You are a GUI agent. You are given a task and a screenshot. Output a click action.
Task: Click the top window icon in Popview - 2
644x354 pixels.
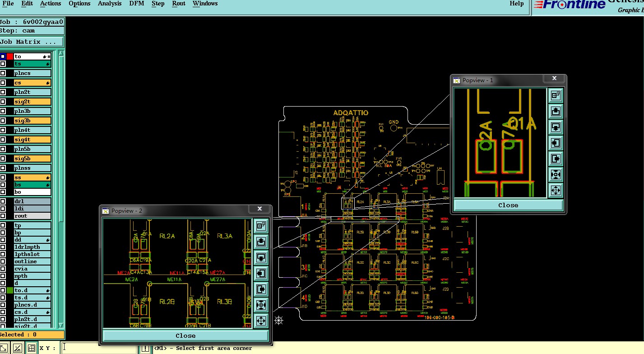[x=261, y=226]
